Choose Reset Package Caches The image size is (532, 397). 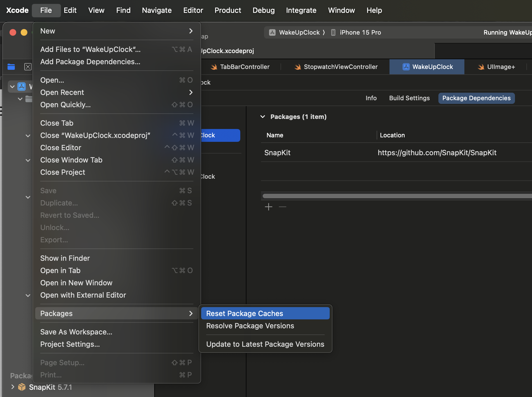click(265, 314)
